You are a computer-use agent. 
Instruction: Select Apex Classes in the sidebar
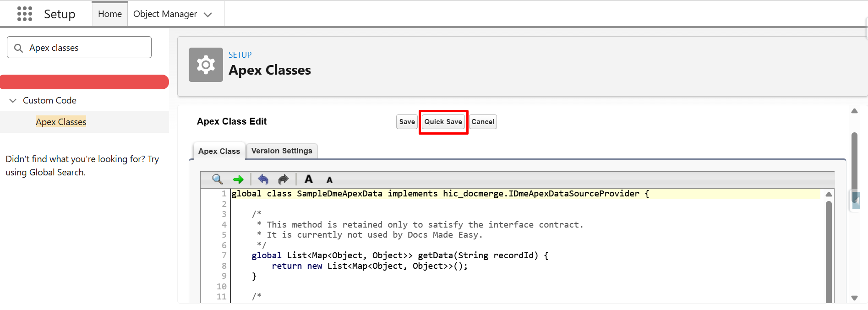click(61, 122)
